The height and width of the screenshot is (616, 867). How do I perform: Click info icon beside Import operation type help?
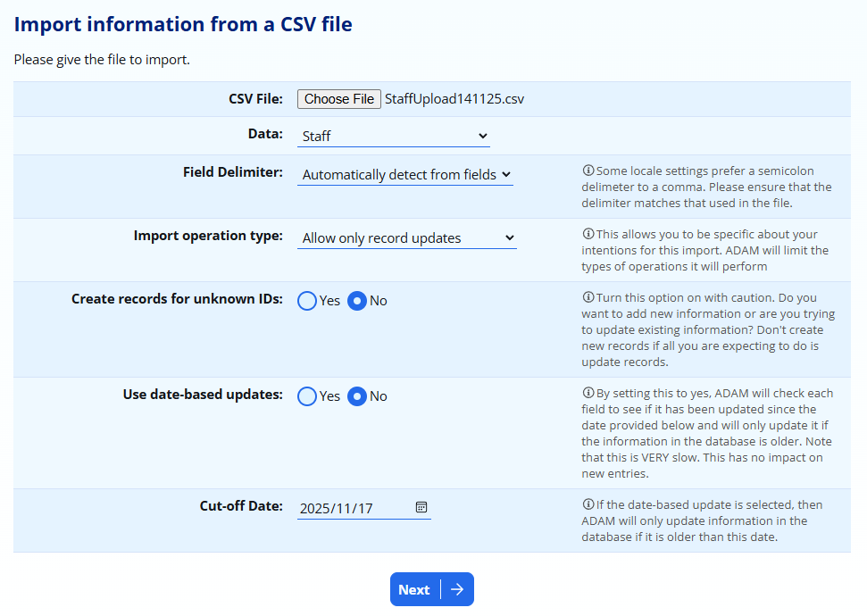pyautogui.click(x=588, y=235)
